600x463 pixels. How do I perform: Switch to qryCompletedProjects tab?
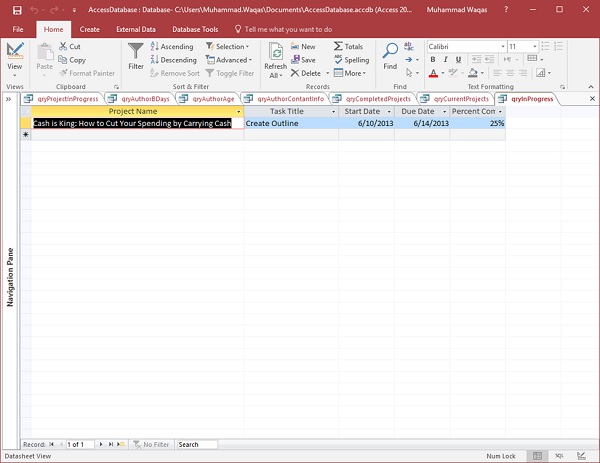[x=378, y=99]
